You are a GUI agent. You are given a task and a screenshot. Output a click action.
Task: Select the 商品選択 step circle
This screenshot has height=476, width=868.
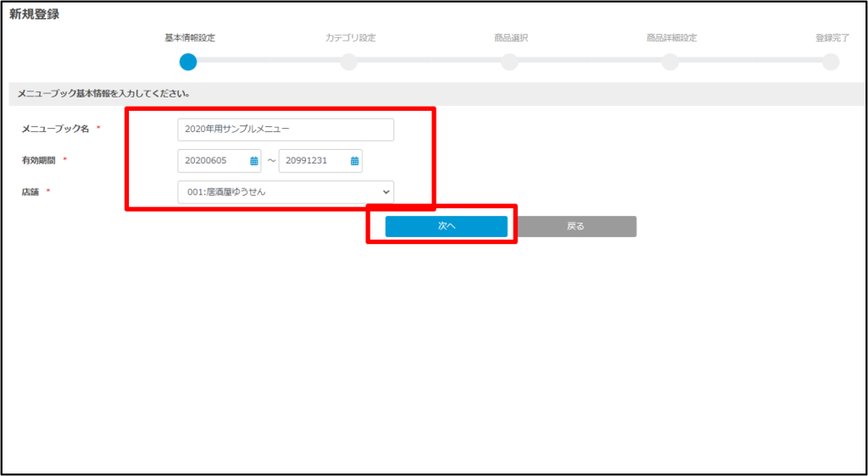click(x=509, y=62)
